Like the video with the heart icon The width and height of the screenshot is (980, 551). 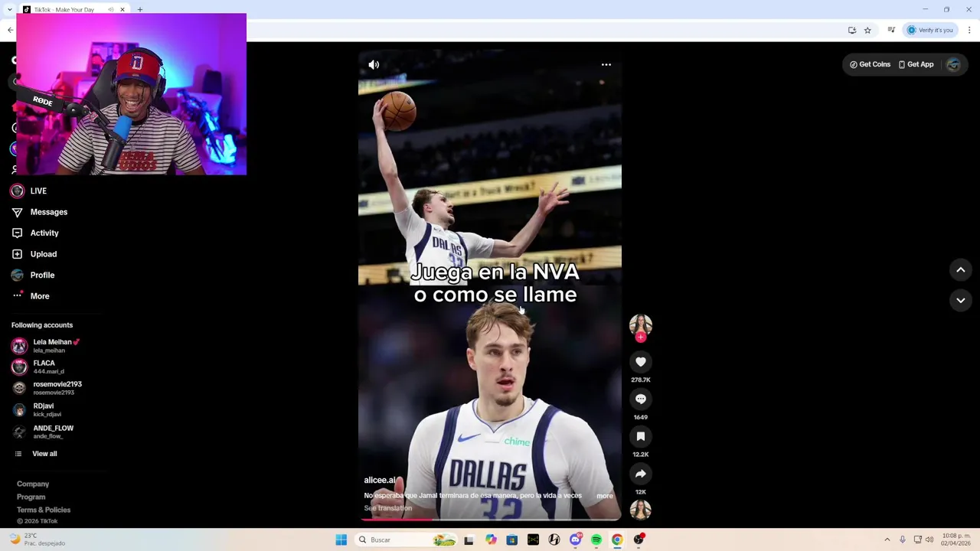(641, 362)
